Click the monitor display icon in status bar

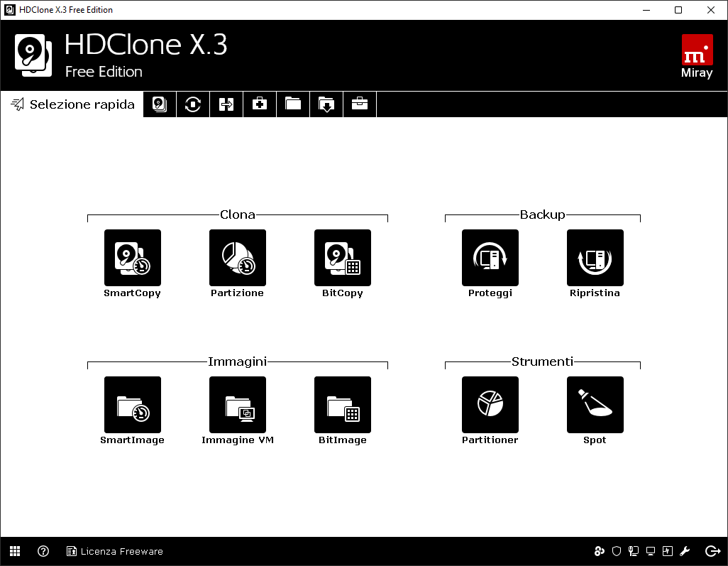coord(651,551)
